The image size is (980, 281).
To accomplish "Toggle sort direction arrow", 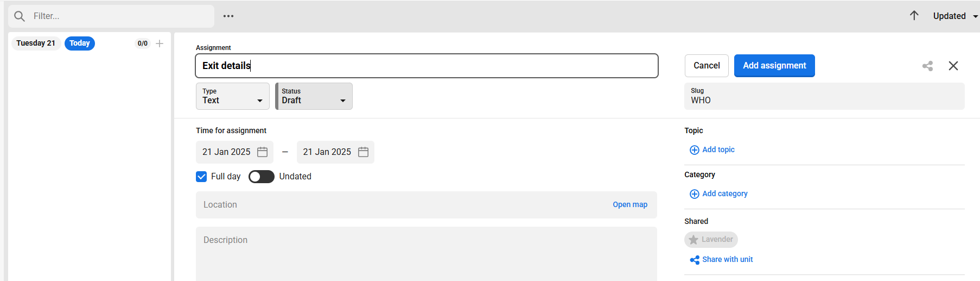I will 914,16.
